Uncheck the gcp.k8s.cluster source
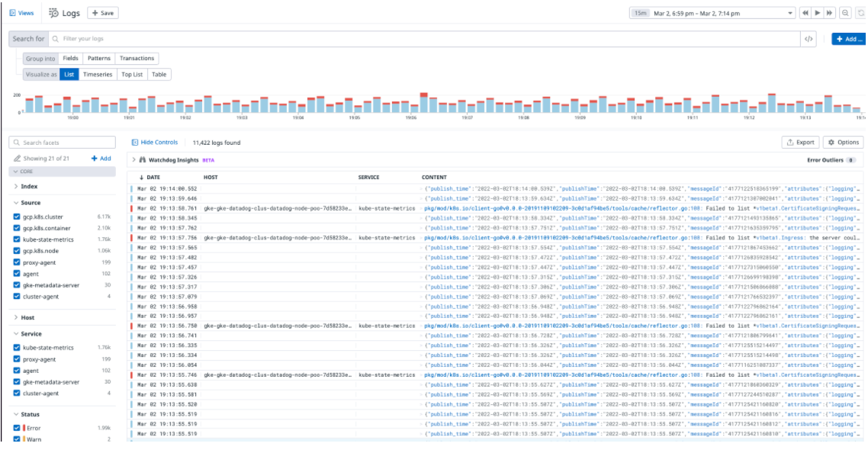 (x=17, y=217)
